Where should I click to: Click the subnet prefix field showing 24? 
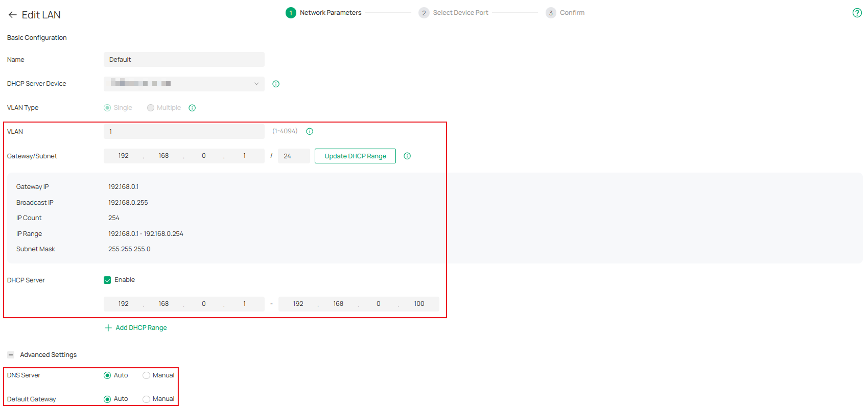(x=294, y=156)
